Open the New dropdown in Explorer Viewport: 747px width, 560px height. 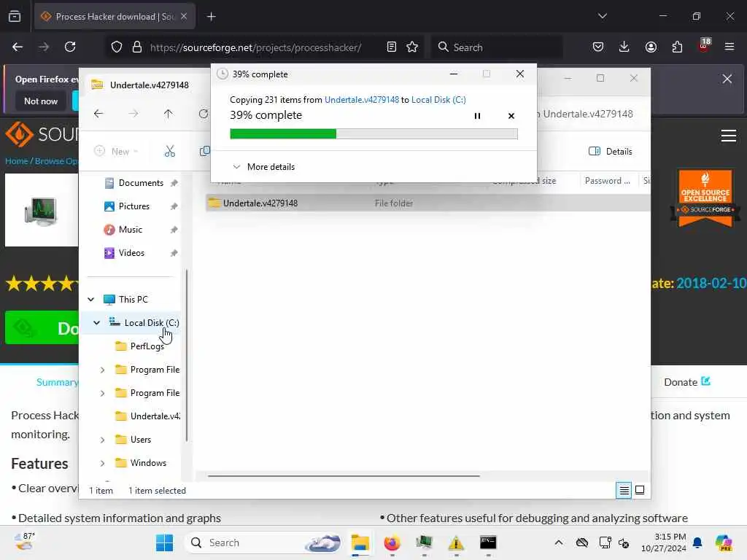116,152
